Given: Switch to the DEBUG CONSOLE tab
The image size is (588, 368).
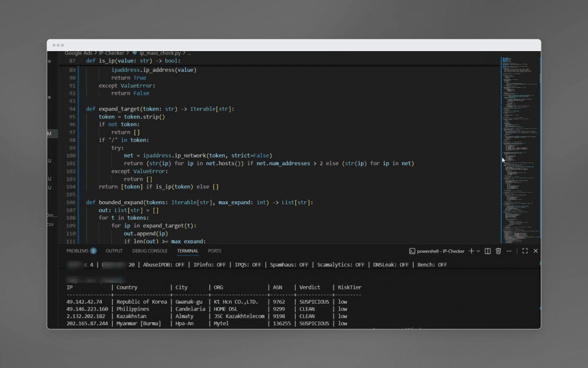Looking at the screenshot, I should (x=150, y=251).
